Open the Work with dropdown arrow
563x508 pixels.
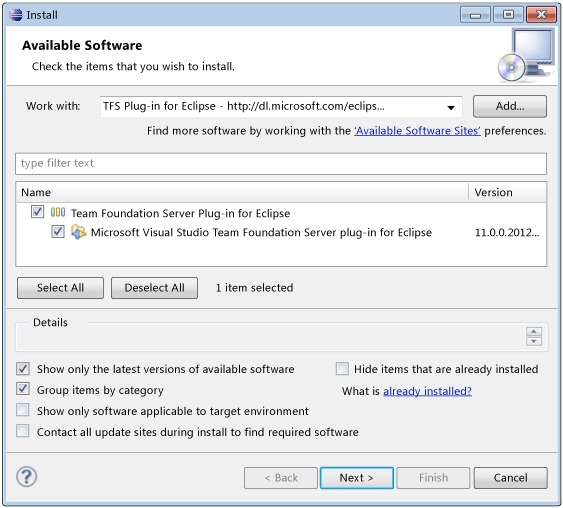pos(451,107)
